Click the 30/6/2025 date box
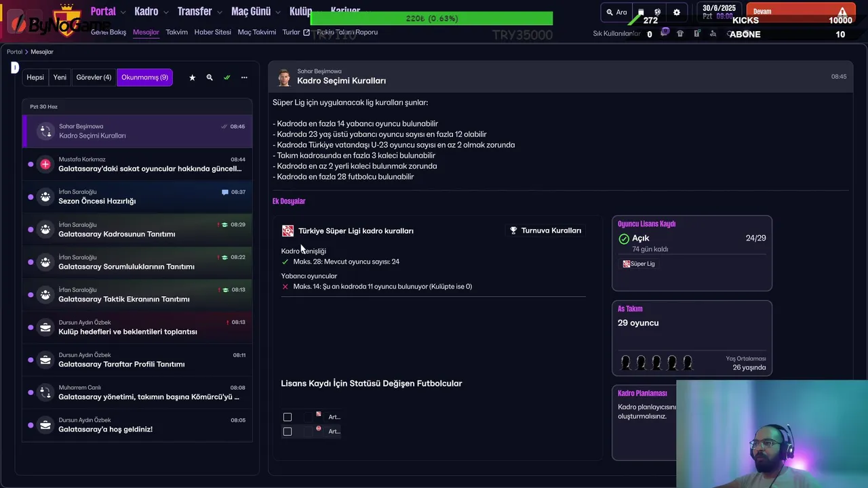Image resolution: width=868 pixels, height=488 pixels. pos(719,12)
